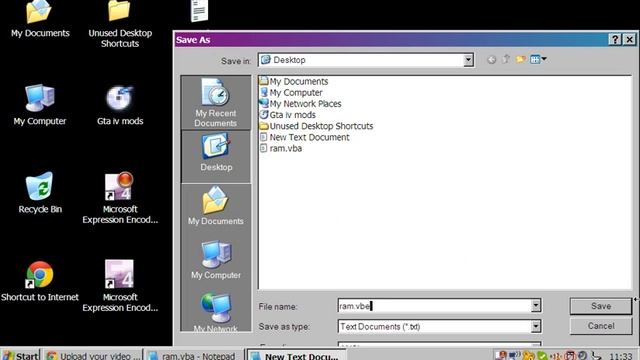Click the taskbar clock showing 11:33
This screenshot has height=360, width=640.
click(620, 356)
